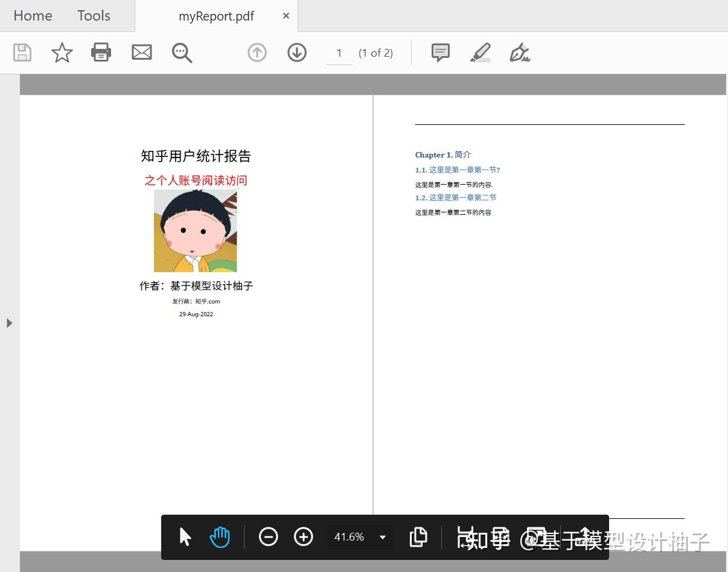Image resolution: width=728 pixels, height=572 pixels.
Task: Zoom in with the plus button
Action: point(303,536)
